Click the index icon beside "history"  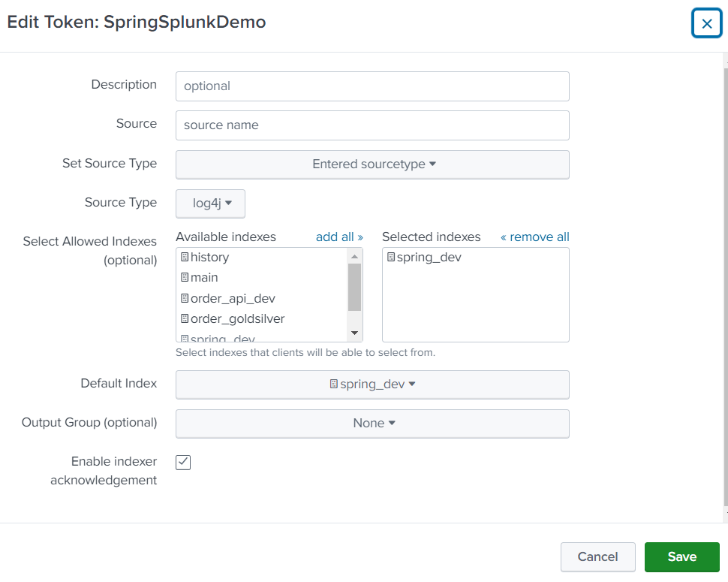[183, 257]
